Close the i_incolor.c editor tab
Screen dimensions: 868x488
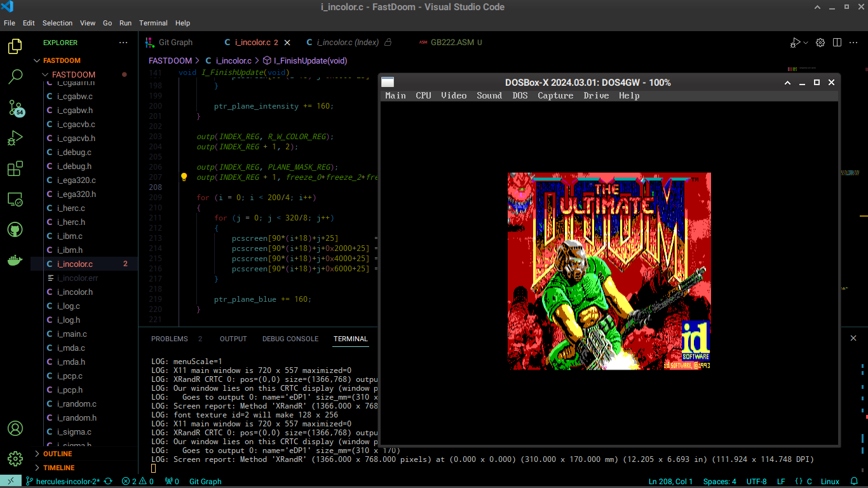[287, 43]
